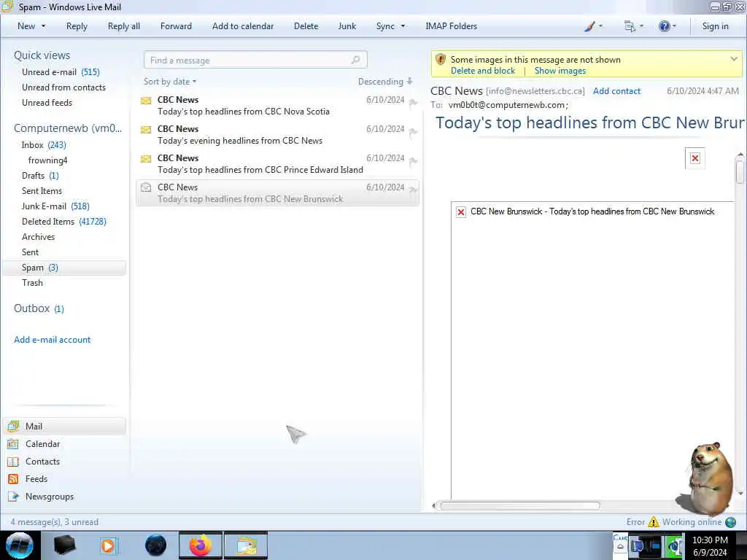Click the blocked image placeholder at top right
This screenshot has width=747, height=560.
(695, 158)
